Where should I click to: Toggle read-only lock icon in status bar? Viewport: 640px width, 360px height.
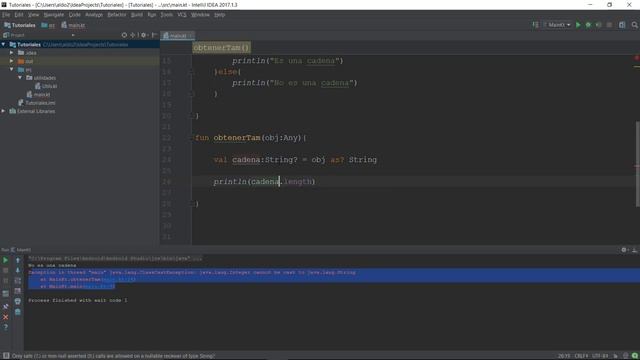[616, 356]
